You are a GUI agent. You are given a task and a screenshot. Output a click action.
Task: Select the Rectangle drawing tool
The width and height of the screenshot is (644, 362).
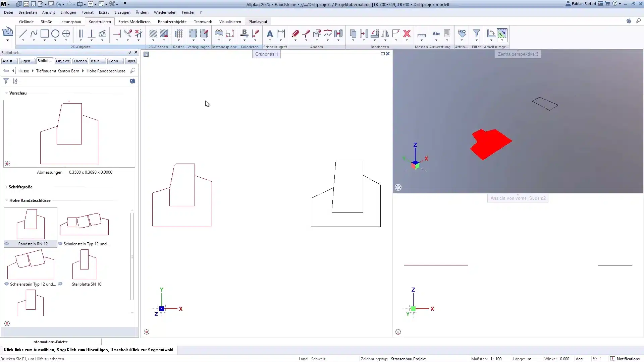[x=44, y=34]
